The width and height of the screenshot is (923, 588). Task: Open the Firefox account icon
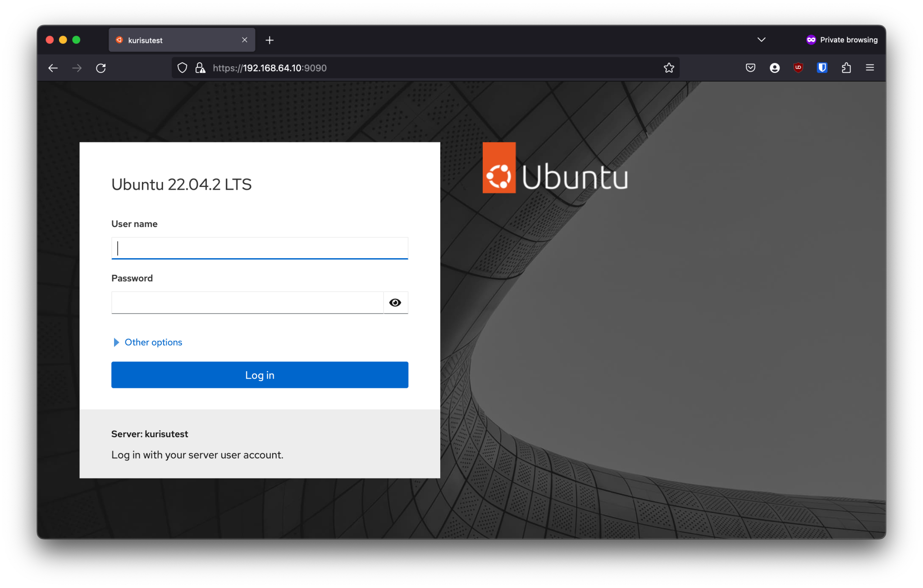pyautogui.click(x=775, y=68)
